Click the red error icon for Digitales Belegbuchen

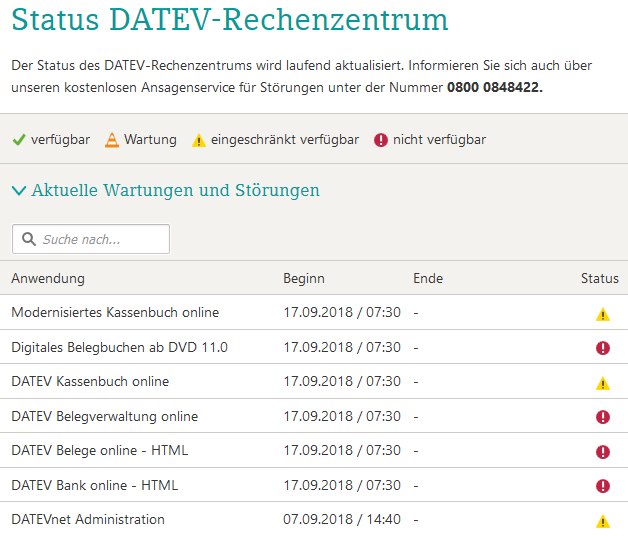[603, 348]
